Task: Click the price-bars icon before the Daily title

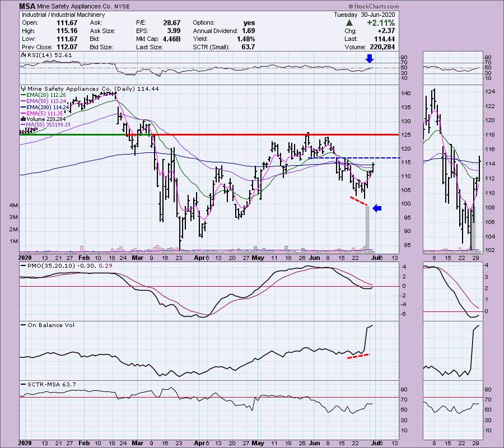Action: coord(23,88)
